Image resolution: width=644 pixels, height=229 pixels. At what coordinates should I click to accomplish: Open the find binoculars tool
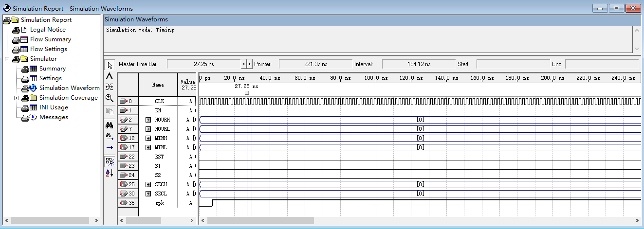110,125
